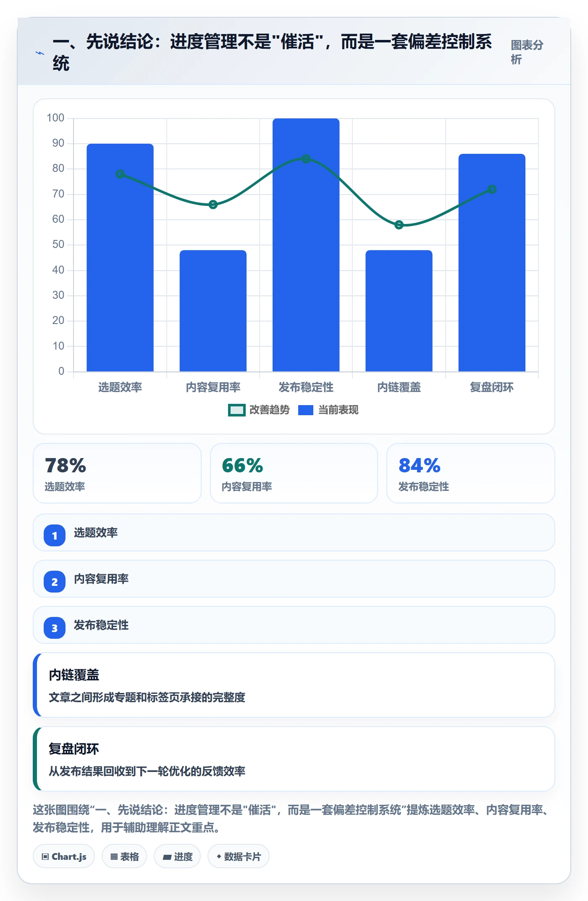
Task: Click the summary paragraph starting with 这张图围绕
Action: pyautogui.click(x=291, y=819)
